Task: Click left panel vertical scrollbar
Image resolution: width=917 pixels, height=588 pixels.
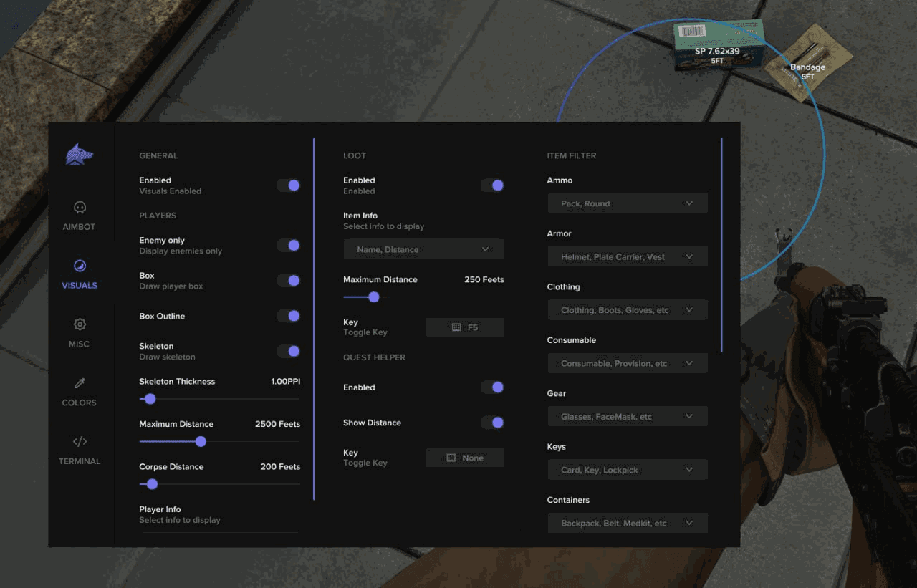Action: [x=314, y=319]
